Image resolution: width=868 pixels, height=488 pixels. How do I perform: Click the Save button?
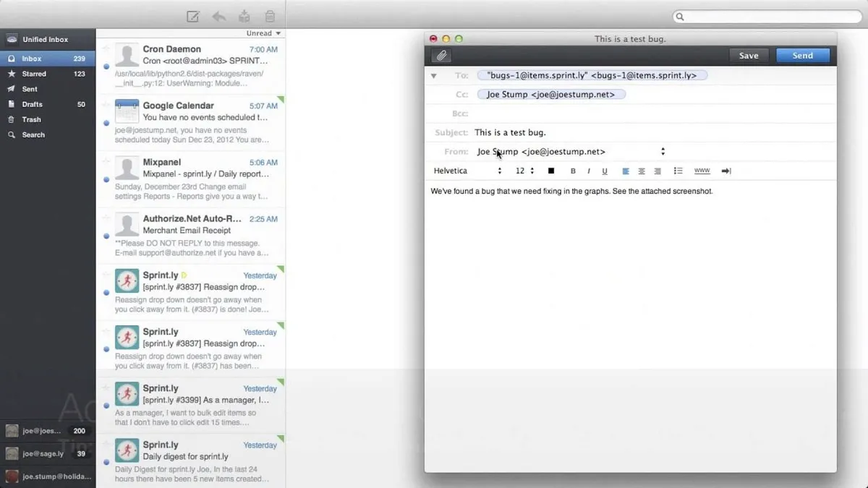749,56
